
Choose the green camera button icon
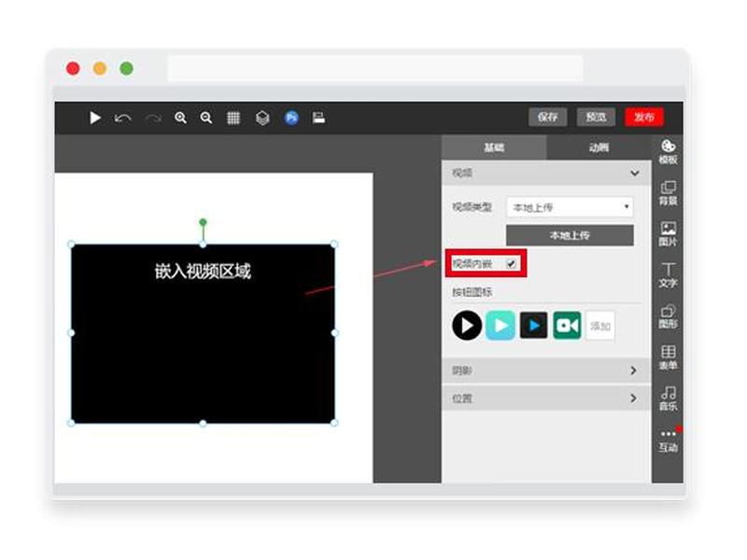(567, 326)
